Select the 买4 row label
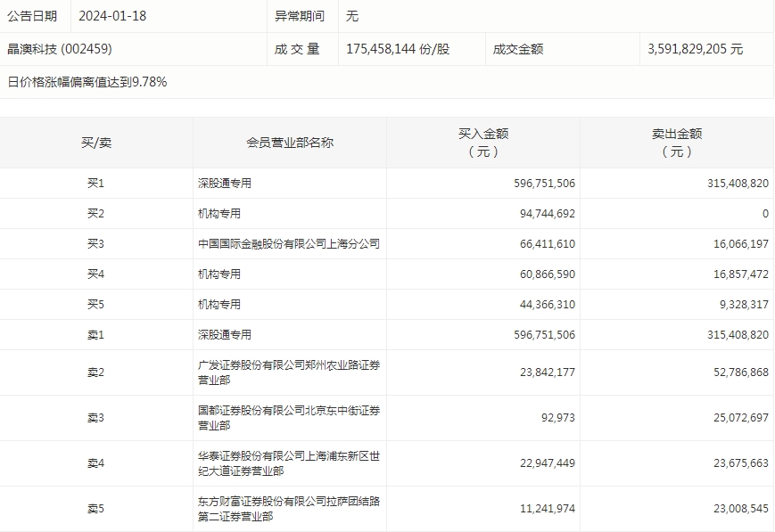Screen dimensions: 775x532 tap(96, 274)
